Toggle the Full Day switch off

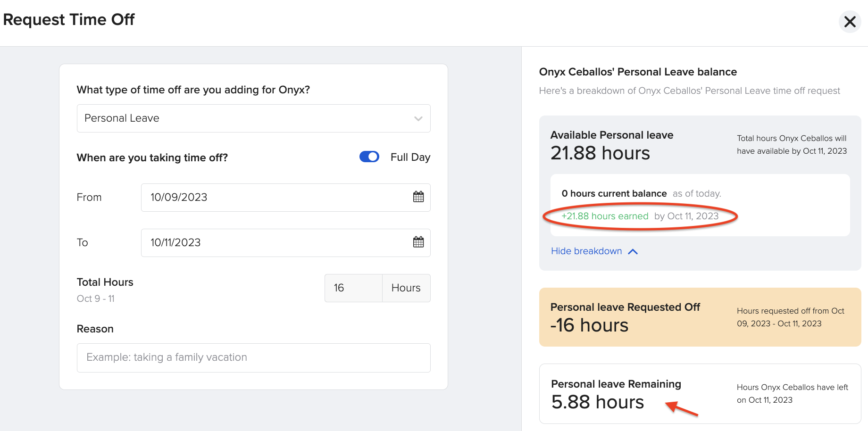click(369, 157)
